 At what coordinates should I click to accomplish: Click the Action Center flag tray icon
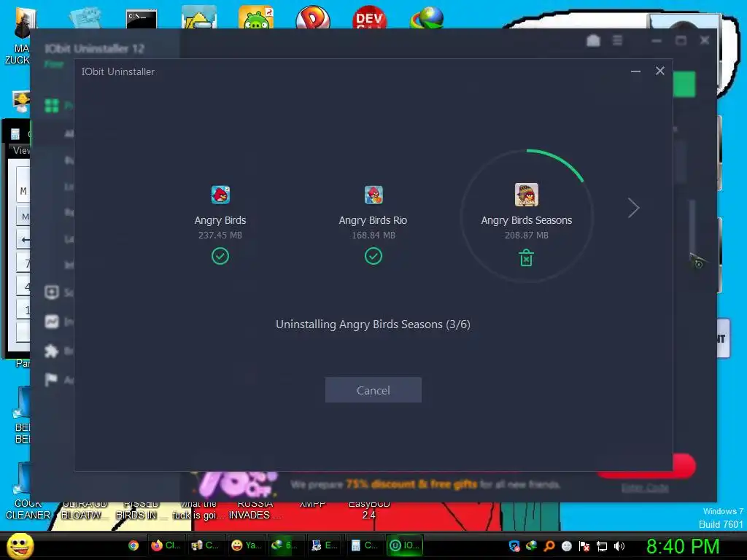point(584,546)
